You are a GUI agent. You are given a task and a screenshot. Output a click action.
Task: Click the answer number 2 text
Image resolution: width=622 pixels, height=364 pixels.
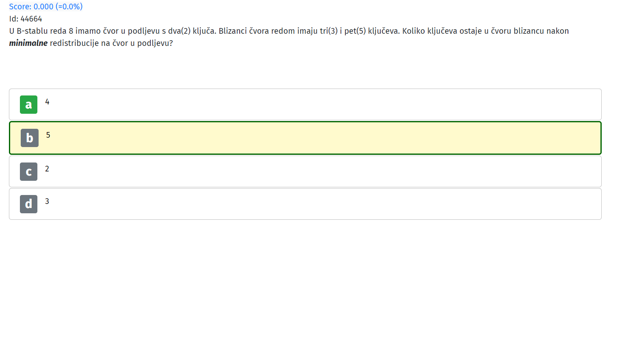47,169
